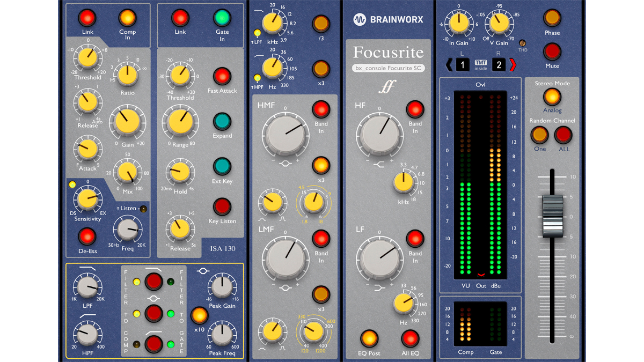Click the low-pass filter routing red button
Viewport: 644px width, 362px height.
(153, 281)
